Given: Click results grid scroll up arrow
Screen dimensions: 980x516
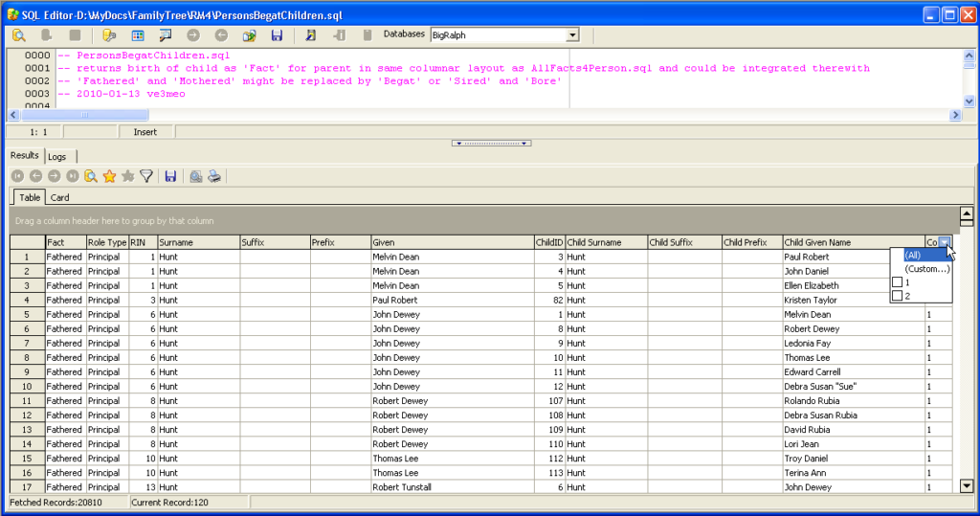Looking at the screenshot, I should coord(967,213).
